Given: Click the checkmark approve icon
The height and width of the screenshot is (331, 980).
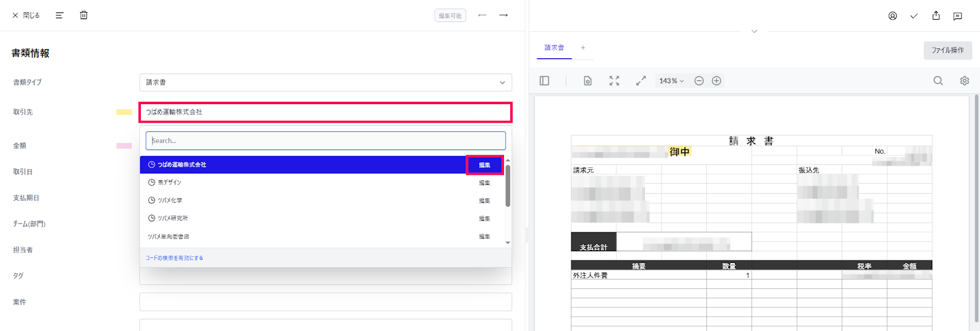Looking at the screenshot, I should (x=914, y=16).
